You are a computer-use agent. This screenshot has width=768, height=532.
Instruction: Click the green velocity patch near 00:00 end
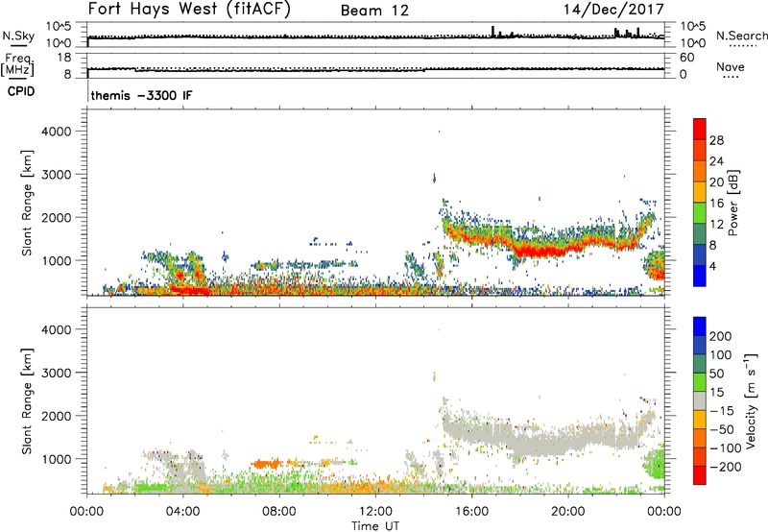coord(655,464)
